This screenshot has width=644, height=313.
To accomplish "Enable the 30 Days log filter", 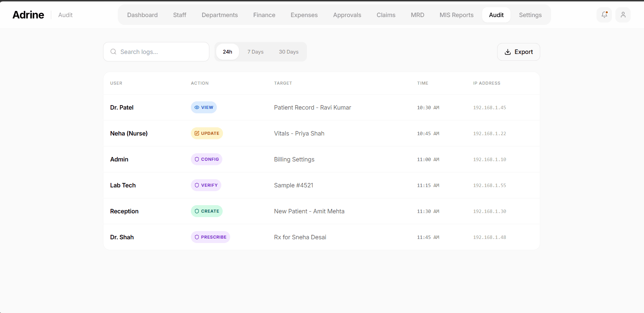I will 289,52.
